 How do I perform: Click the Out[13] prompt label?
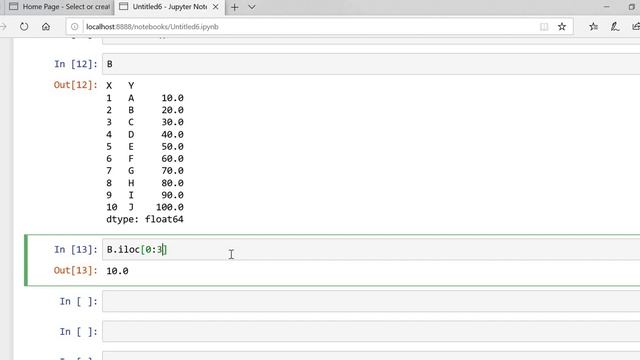tap(76, 271)
